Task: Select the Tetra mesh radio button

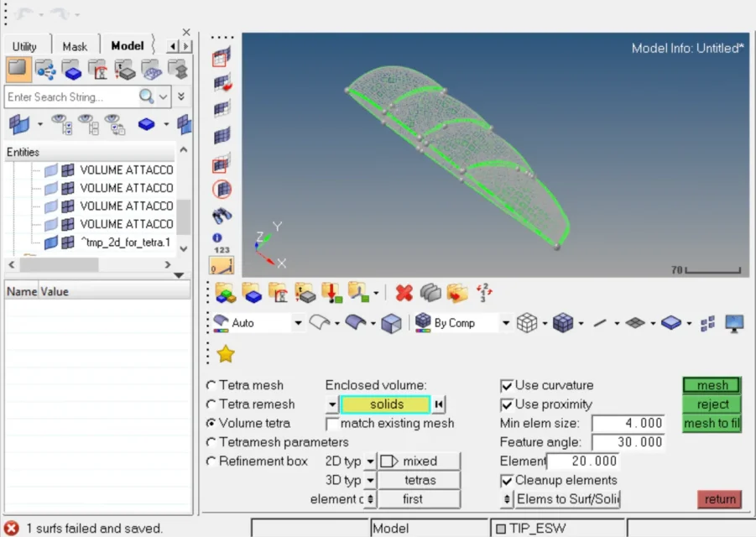Action: click(211, 385)
